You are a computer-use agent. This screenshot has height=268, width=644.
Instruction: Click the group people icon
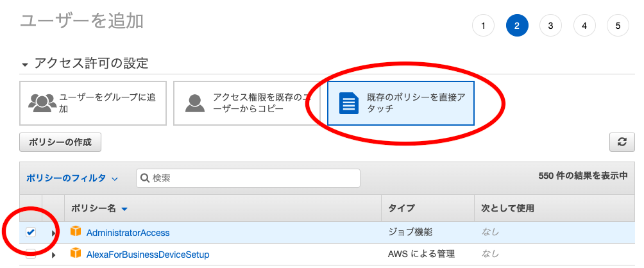pos(42,103)
